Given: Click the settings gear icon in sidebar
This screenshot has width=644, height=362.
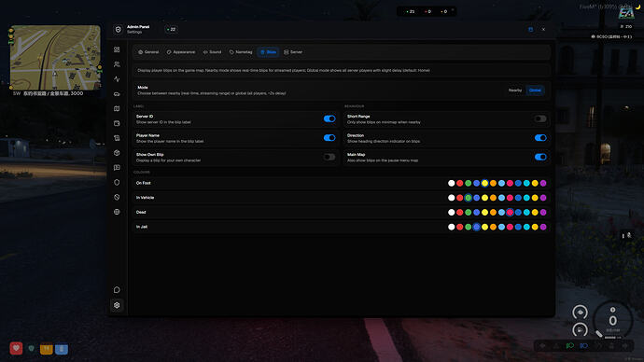Looking at the screenshot, I should (x=117, y=305).
